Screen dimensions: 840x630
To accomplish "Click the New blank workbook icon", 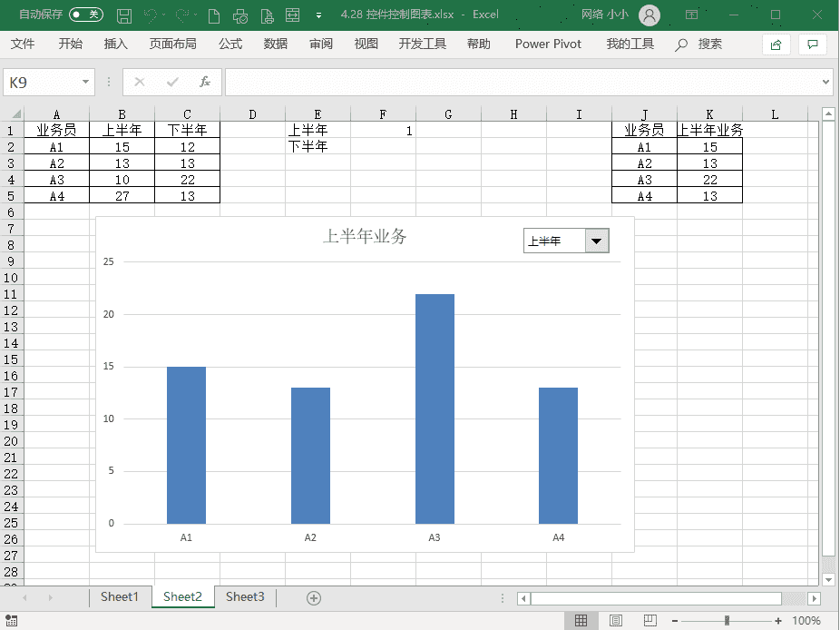I will [214, 15].
